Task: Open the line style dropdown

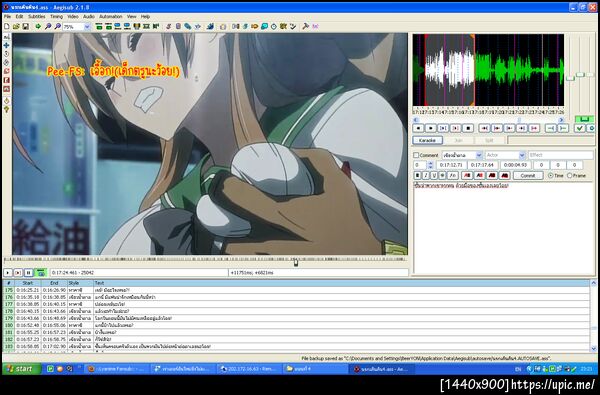Action: [479, 155]
